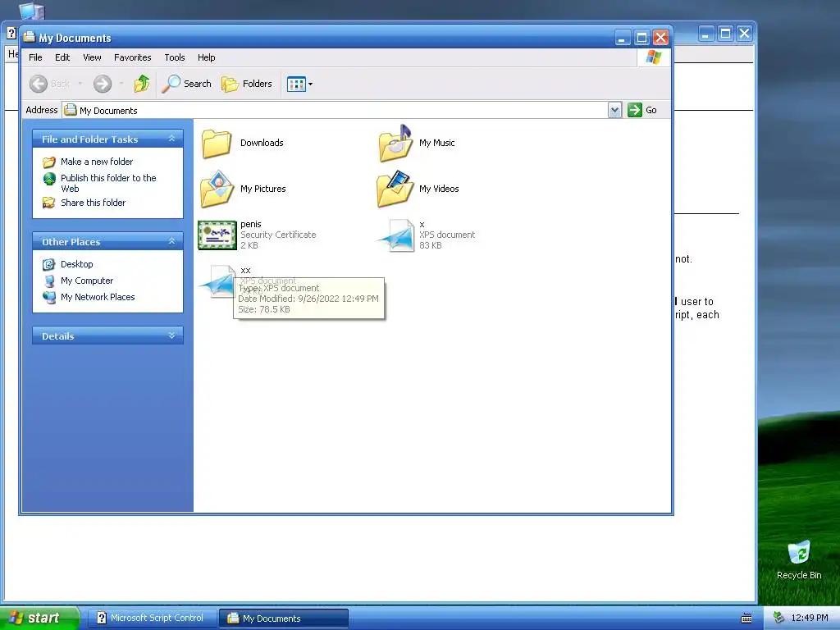Open the Favorites menu
Image resolution: width=840 pixels, height=630 pixels.
[132, 57]
